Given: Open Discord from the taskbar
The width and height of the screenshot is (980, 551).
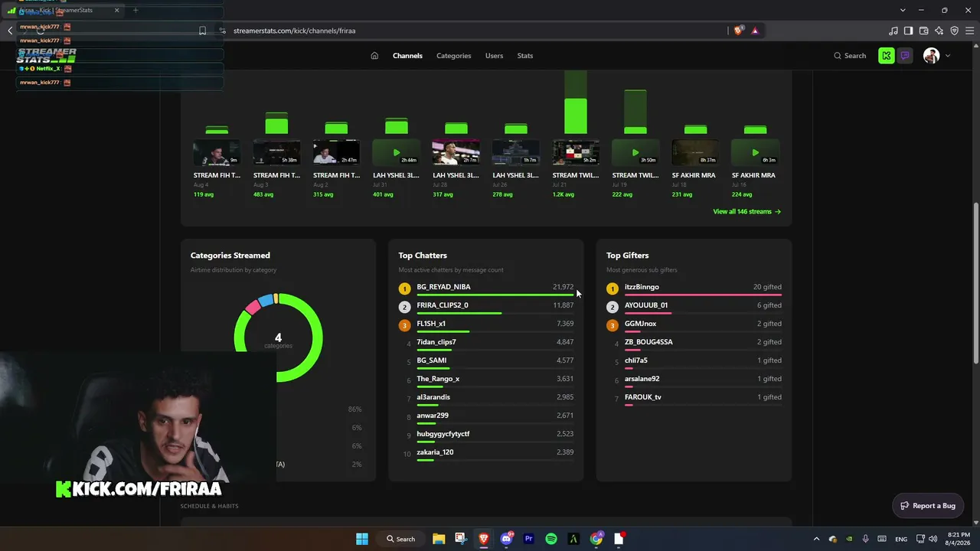Looking at the screenshot, I should pos(506,539).
